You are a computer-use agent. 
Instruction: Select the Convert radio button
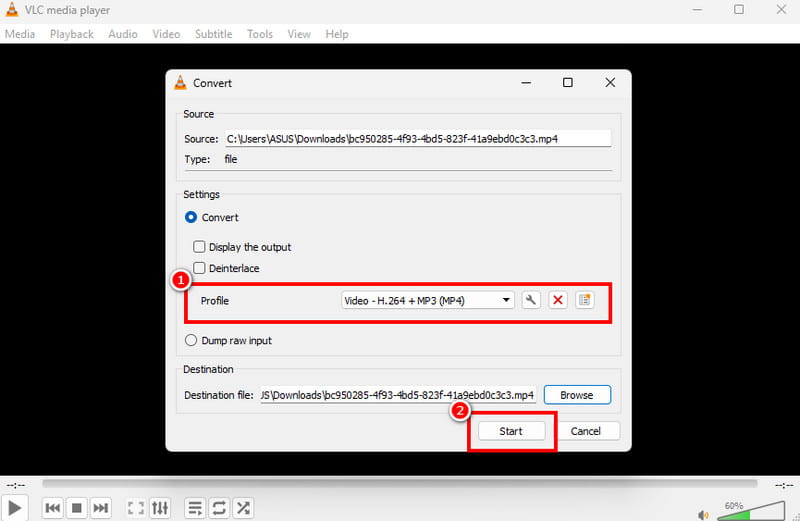coord(191,217)
